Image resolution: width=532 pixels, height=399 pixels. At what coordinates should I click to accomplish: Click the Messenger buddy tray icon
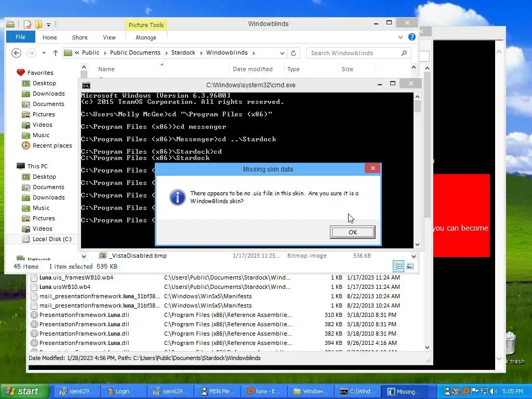[447, 392]
